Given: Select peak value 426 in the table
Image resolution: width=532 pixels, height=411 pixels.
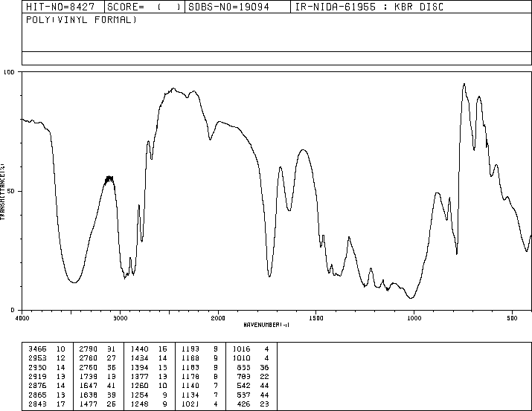Looking at the screenshot, I should tap(243, 404).
